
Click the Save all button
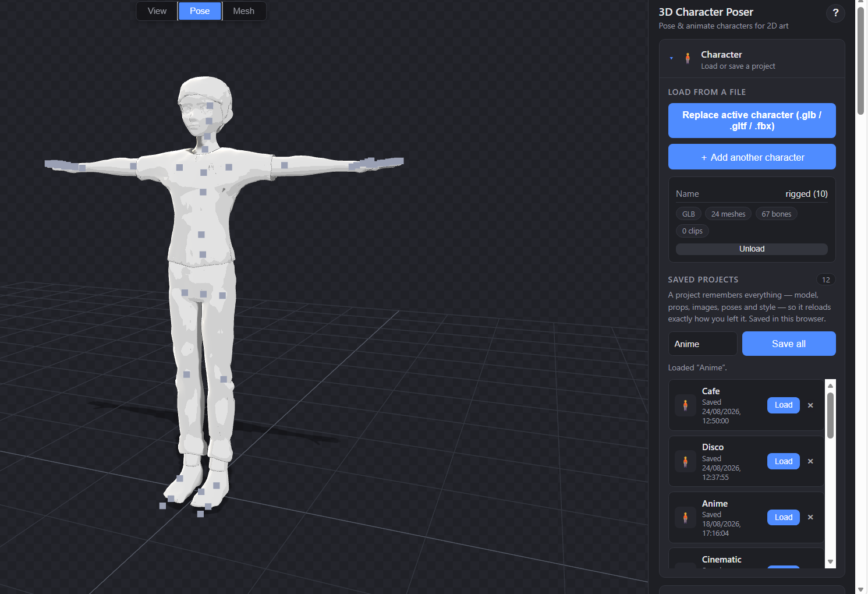pyautogui.click(x=789, y=344)
